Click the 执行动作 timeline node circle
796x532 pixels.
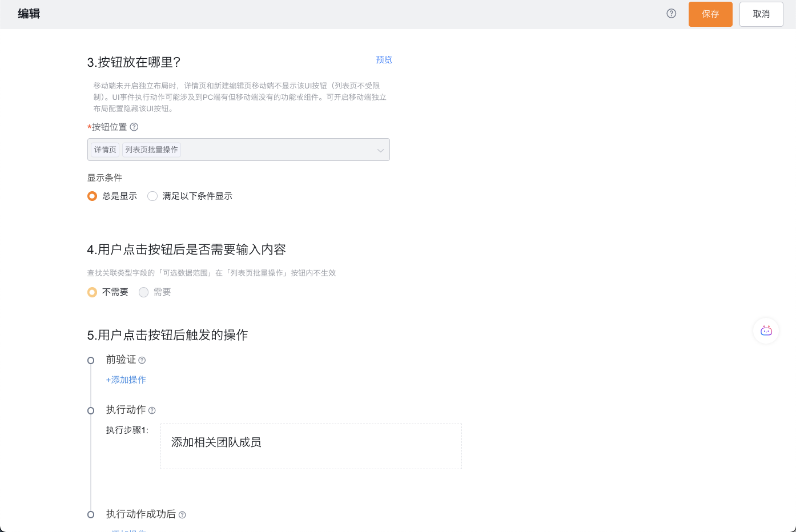click(x=91, y=410)
